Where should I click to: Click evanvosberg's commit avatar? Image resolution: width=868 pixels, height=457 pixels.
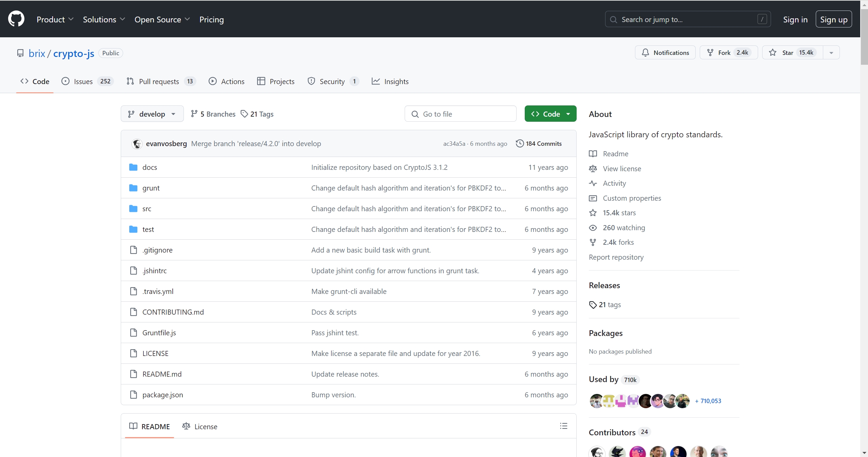tap(137, 144)
